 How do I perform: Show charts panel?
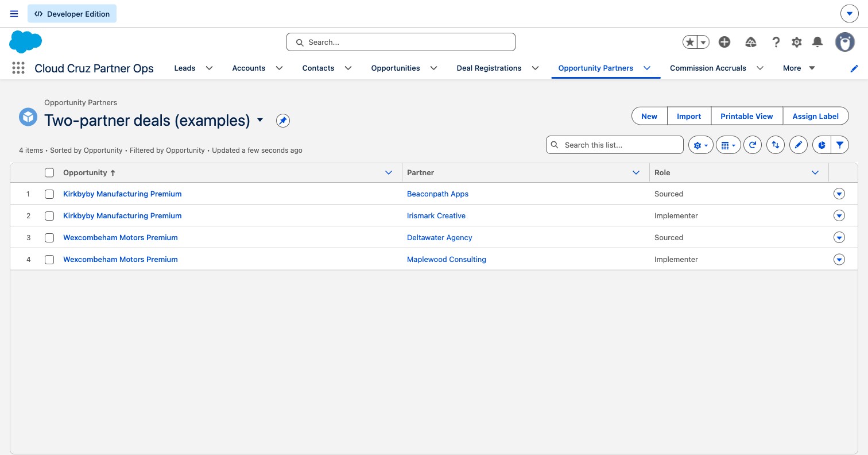pos(822,145)
